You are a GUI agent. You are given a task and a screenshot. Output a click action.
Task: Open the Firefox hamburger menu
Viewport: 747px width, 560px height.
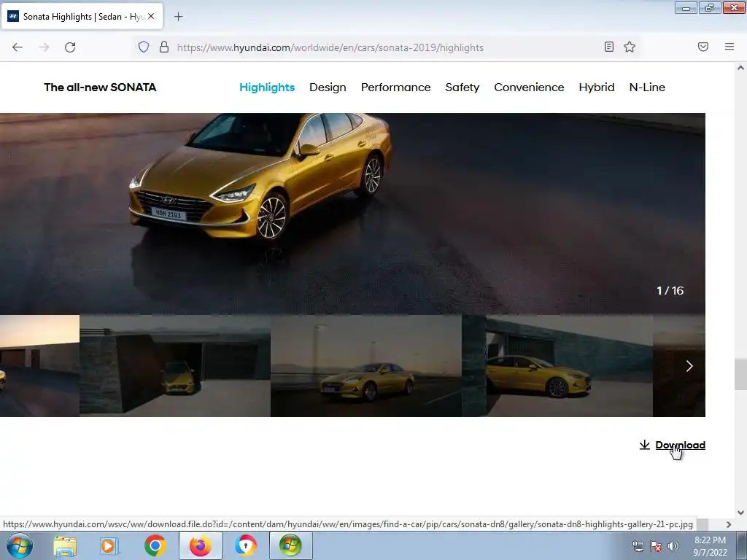[x=729, y=47]
